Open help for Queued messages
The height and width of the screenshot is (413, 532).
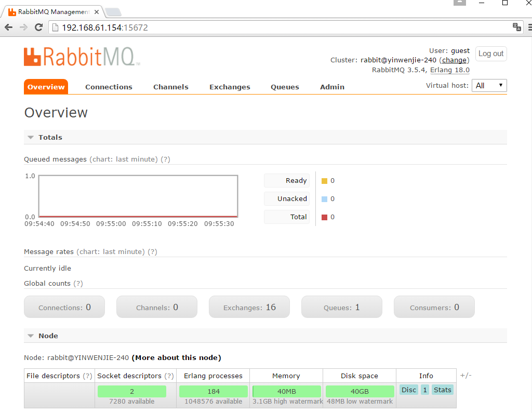coord(165,159)
